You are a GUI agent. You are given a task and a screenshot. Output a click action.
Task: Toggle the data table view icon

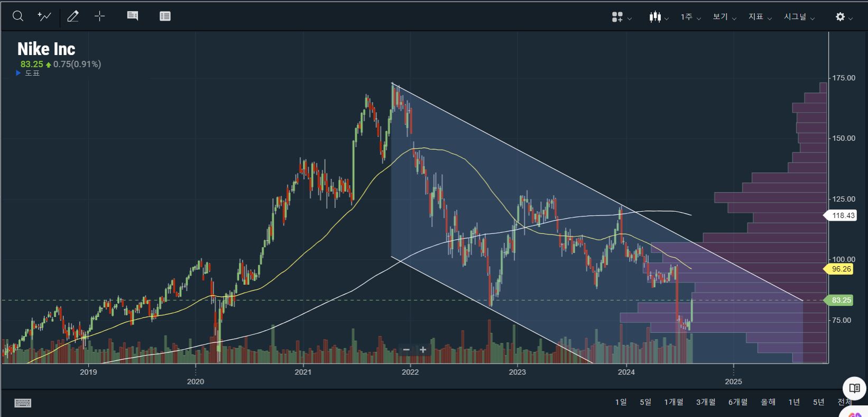(x=165, y=16)
